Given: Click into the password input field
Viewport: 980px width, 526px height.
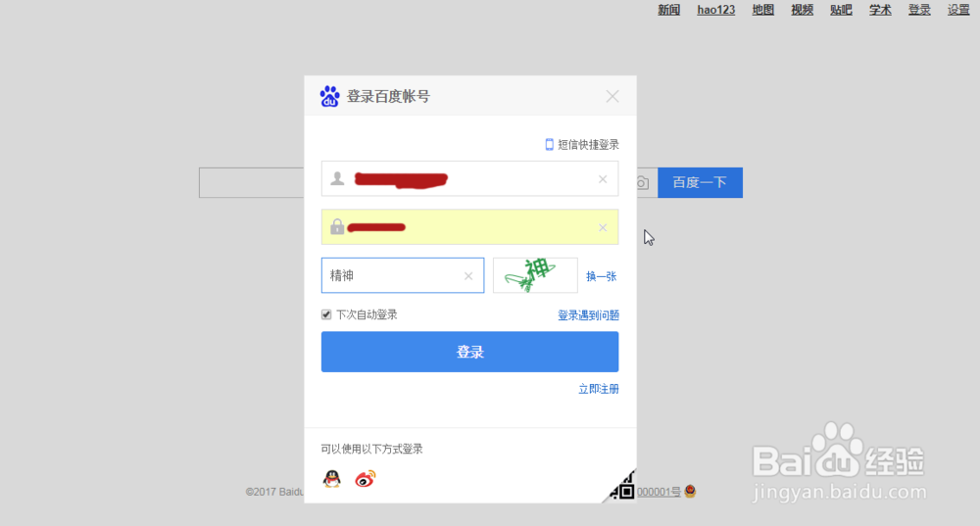Looking at the screenshot, I should (470, 227).
